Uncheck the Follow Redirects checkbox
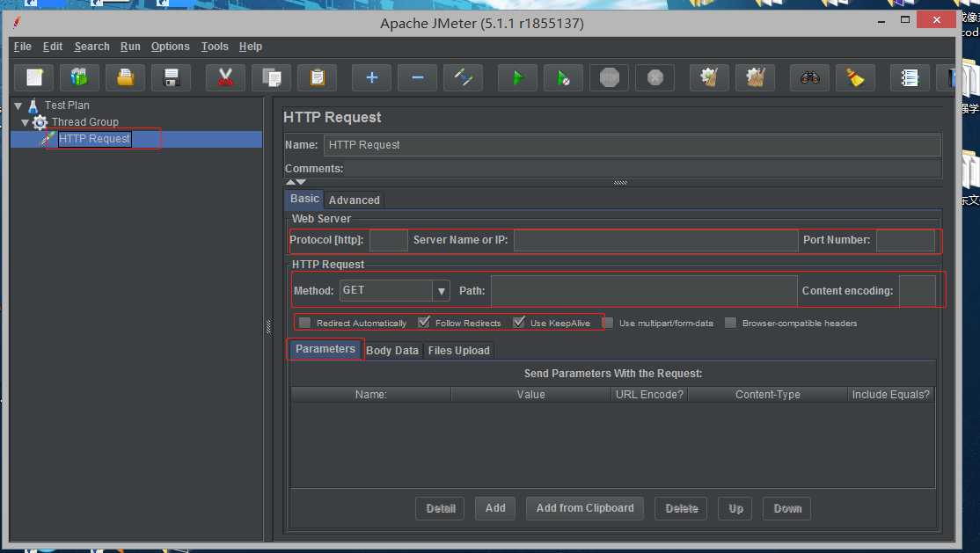The width and height of the screenshot is (980, 553). click(x=424, y=323)
